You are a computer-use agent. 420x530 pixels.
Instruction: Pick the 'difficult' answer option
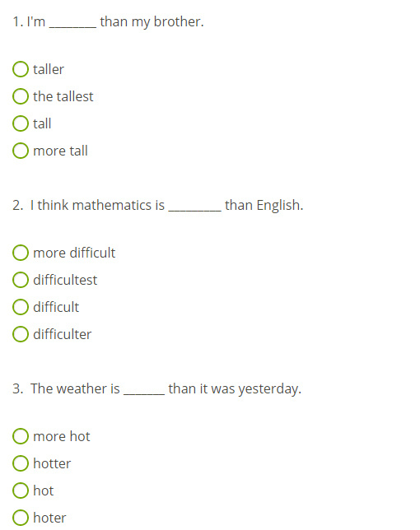click(x=21, y=307)
